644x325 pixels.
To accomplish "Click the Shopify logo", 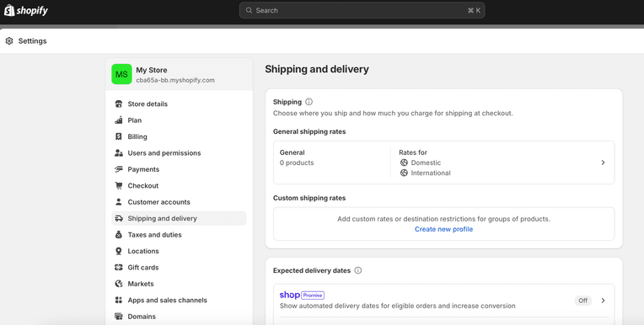I will (26, 10).
